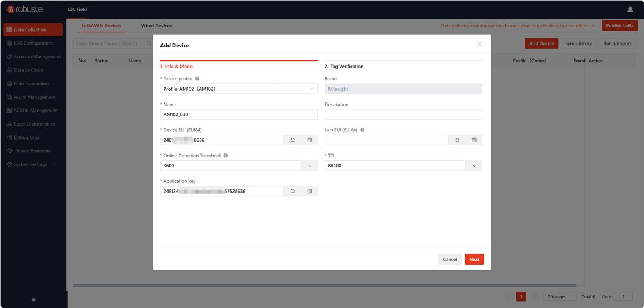This screenshot has height=308, width=644.
Task: Open Data Collection in sidebar
Action: (x=33, y=30)
